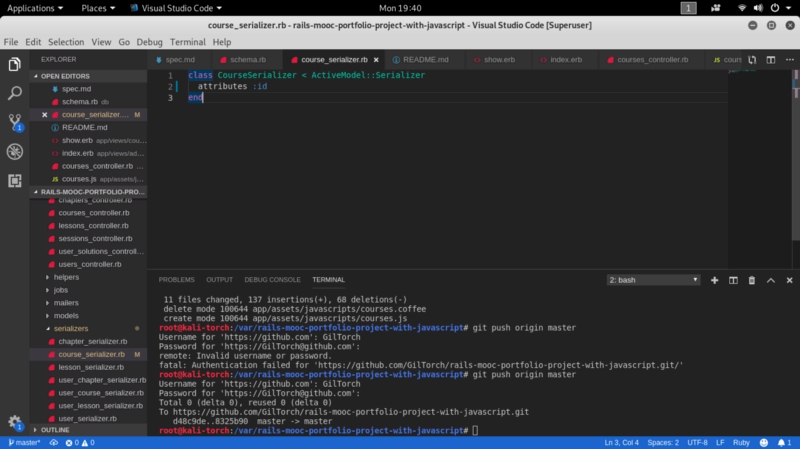Open the Go menu
The width and height of the screenshot is (800, 449).
click(x=124, y=42)
